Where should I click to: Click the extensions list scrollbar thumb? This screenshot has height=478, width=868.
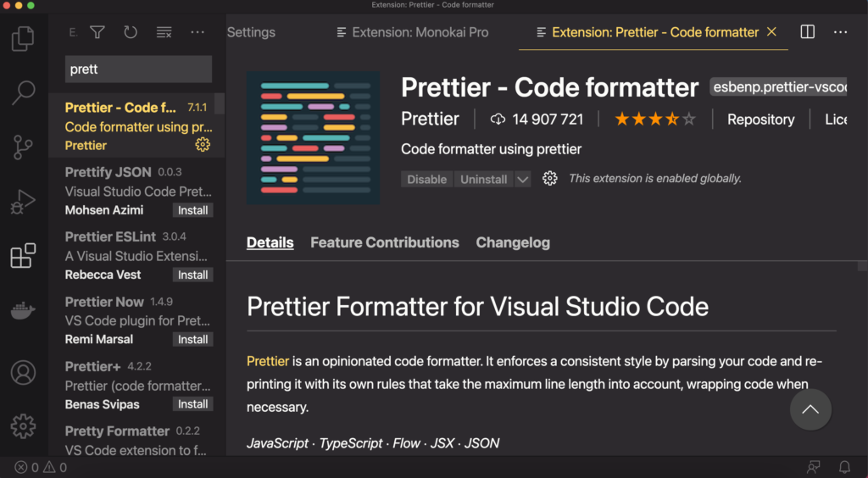click(x=220, y=104)
